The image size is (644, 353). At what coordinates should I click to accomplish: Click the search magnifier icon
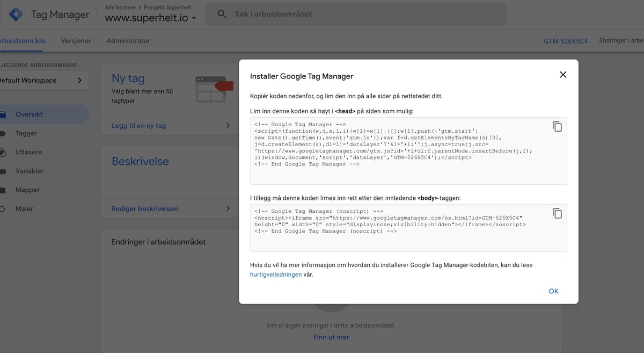point(222,14)
